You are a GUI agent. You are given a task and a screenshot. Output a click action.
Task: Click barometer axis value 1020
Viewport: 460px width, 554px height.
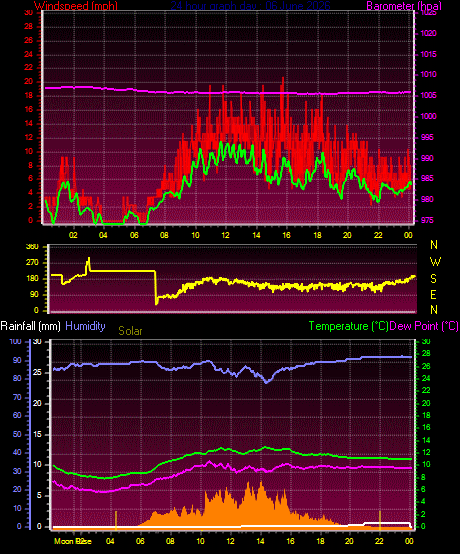coord(429,33)
